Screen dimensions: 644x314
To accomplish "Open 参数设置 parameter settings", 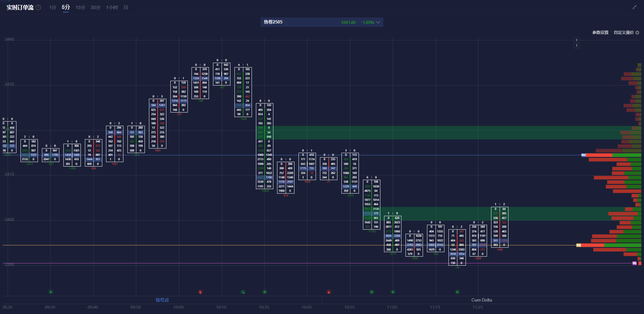I will [600, 33].
